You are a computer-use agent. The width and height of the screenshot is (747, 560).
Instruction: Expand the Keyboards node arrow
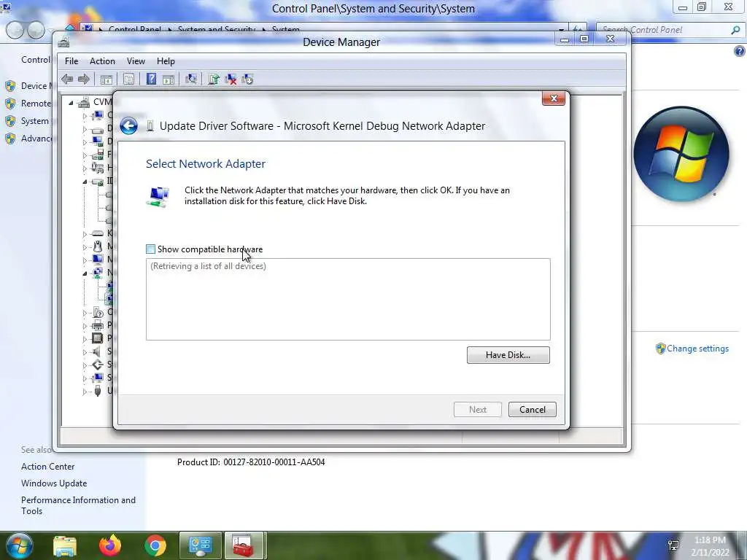point(85,234)
